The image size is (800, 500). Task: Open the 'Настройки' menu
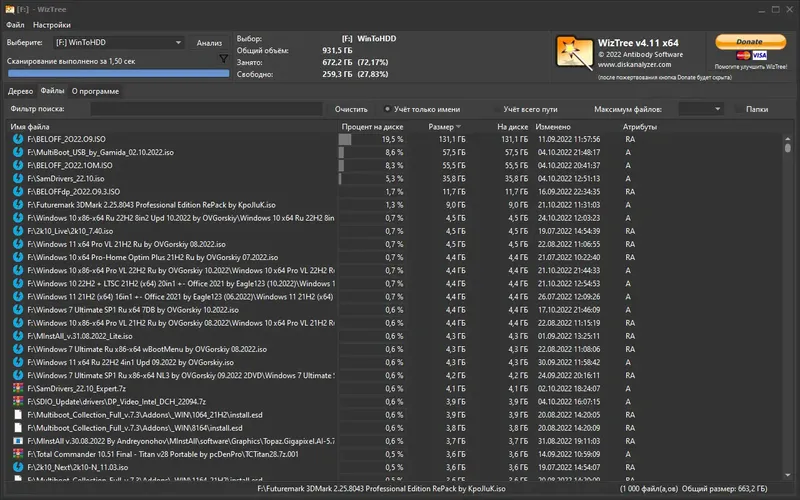point(52,24)
